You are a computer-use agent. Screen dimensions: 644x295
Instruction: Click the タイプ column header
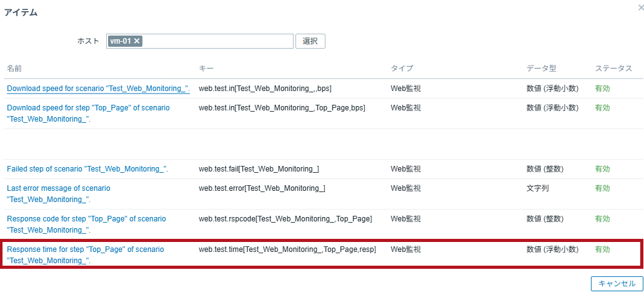(x=402, y=69)
